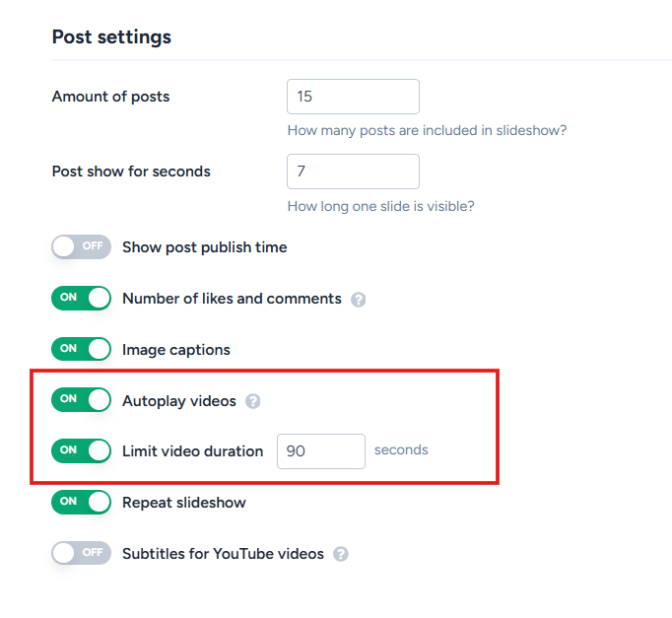Screen dimensions: 672x618
Task: Click hint 'How long one slide is visible?'
Action: 381,206
